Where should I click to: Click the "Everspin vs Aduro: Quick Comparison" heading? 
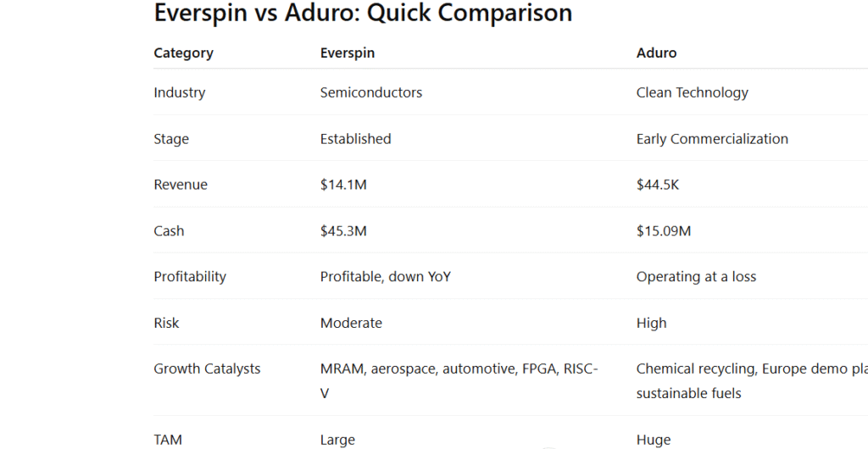click(363, 14)
